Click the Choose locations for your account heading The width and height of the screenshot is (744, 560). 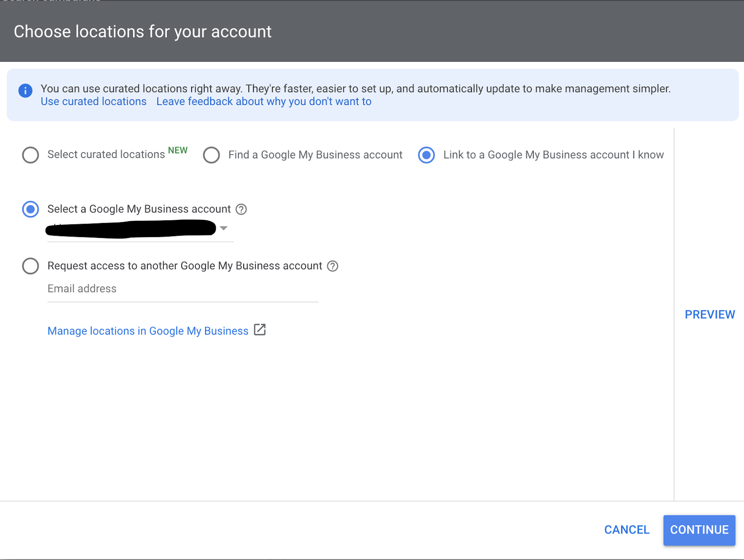pyautogui.click(x=142, y=32)
